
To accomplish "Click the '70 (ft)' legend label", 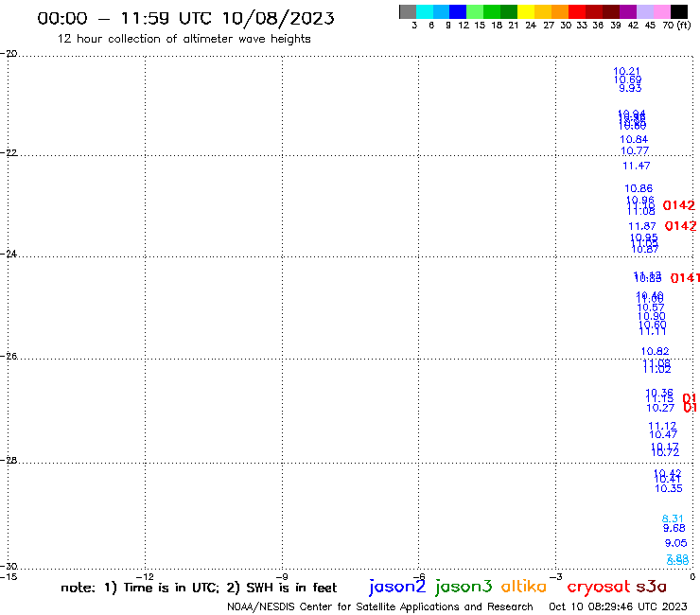I will [676, 25].
